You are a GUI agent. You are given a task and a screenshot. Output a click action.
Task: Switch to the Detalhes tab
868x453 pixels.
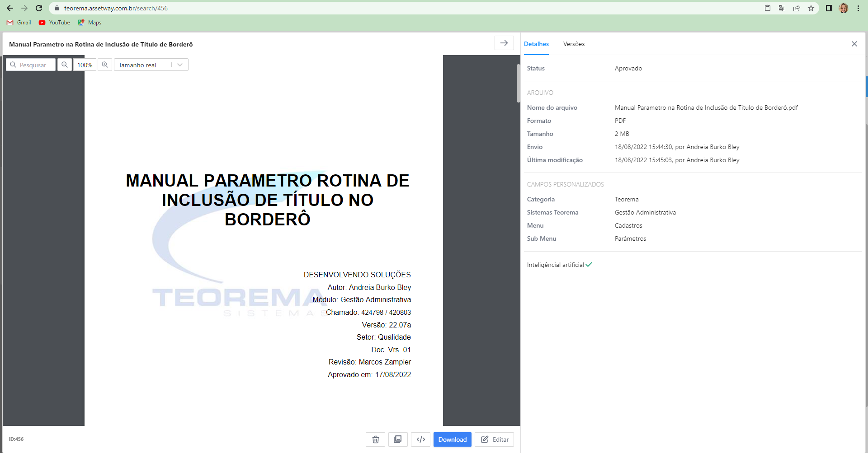tap(536, 44)
